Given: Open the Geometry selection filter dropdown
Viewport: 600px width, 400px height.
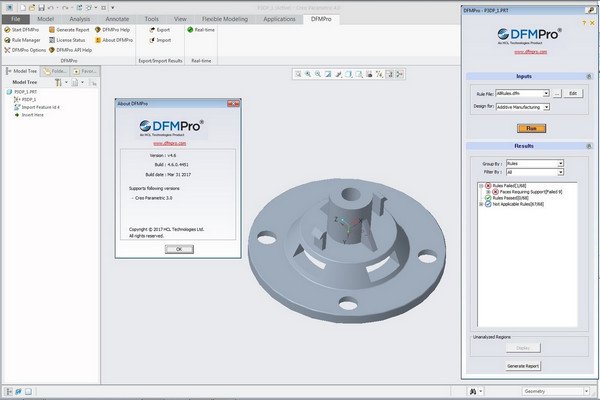Looking at the screenshot, I should tap(586, 391).
